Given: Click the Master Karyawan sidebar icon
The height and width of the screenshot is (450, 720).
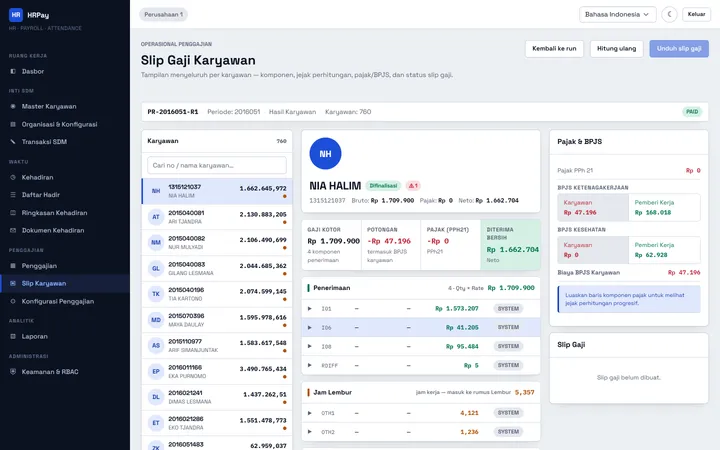Looking at the screenshot, I should [x=13, y=106].
